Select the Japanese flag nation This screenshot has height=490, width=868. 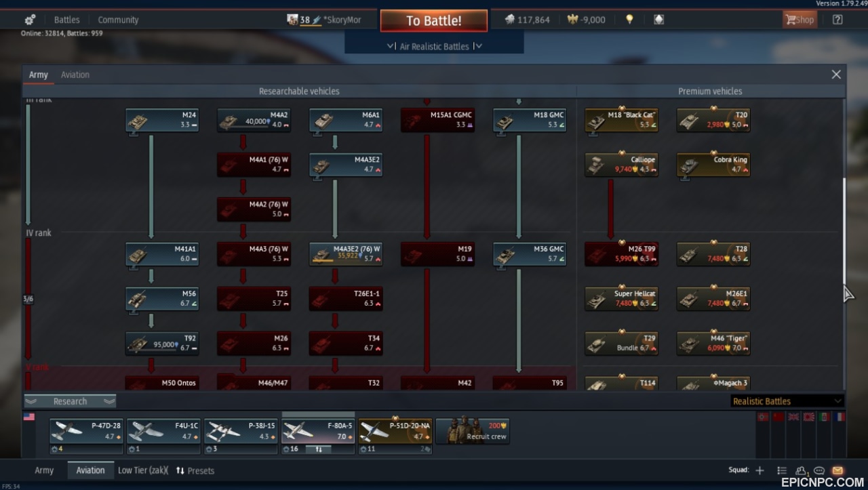tap(808, 417)
